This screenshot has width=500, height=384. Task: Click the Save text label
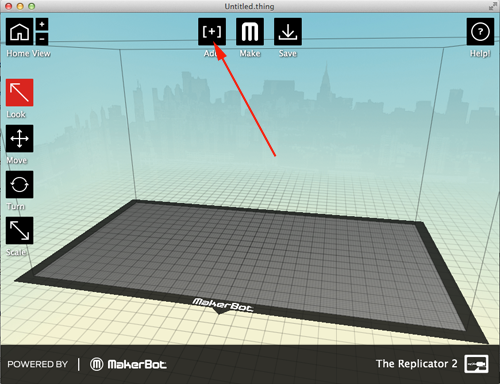click(x=288, y=53)
